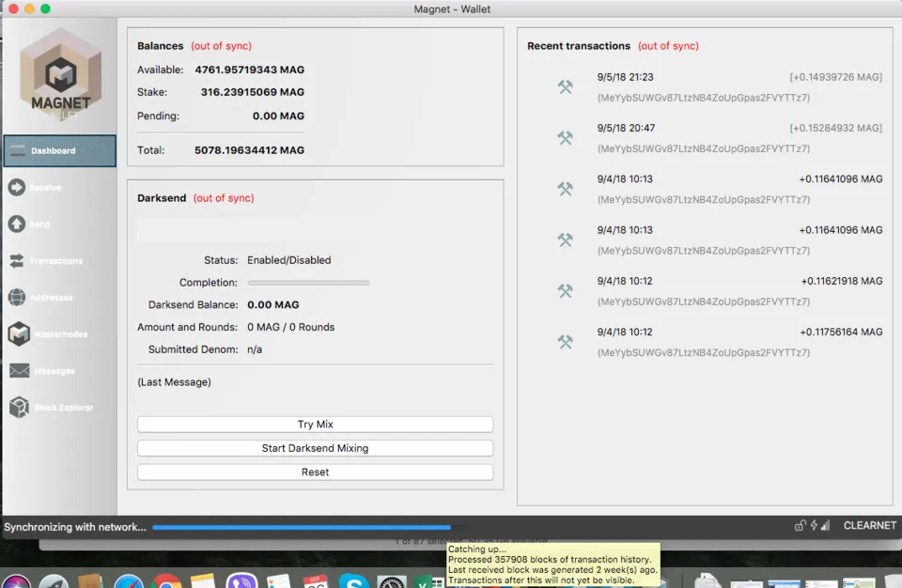
Task: Open Siri from the Dock
Action: click(x=16, y=581)
